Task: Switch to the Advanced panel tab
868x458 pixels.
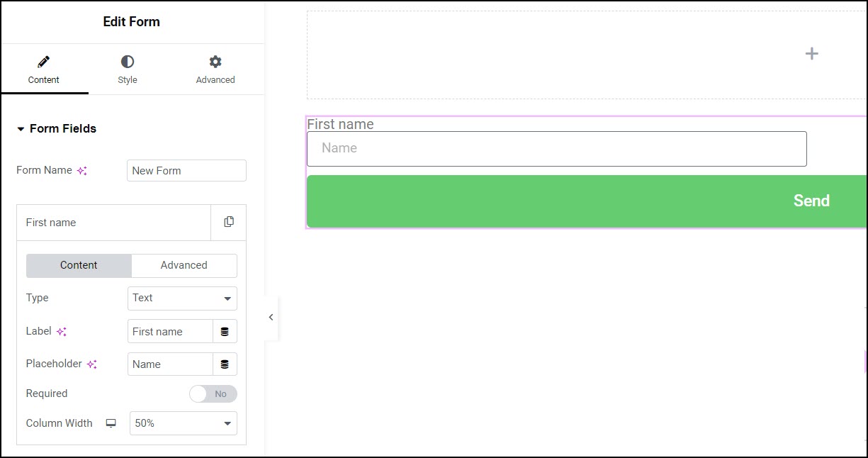Action: (x=215, y=69)
